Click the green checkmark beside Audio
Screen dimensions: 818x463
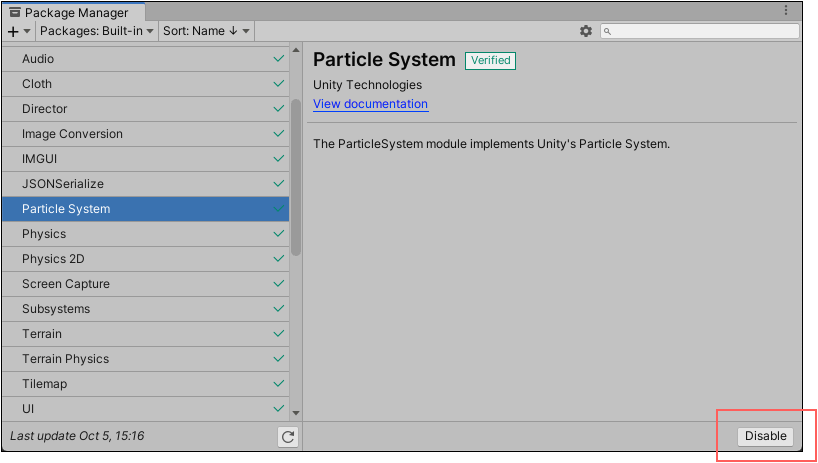tap(279, 59)
